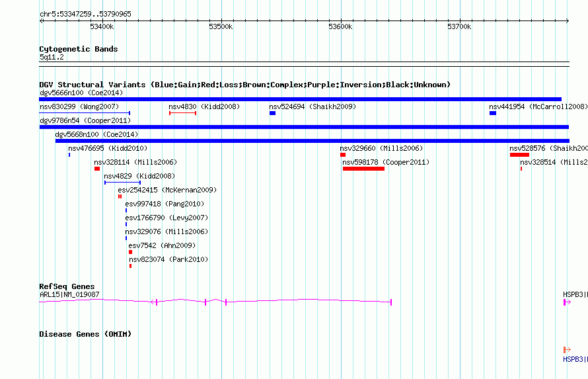Click the blue nsv441954 gain block
588x379 pixels.
point(493,113)
